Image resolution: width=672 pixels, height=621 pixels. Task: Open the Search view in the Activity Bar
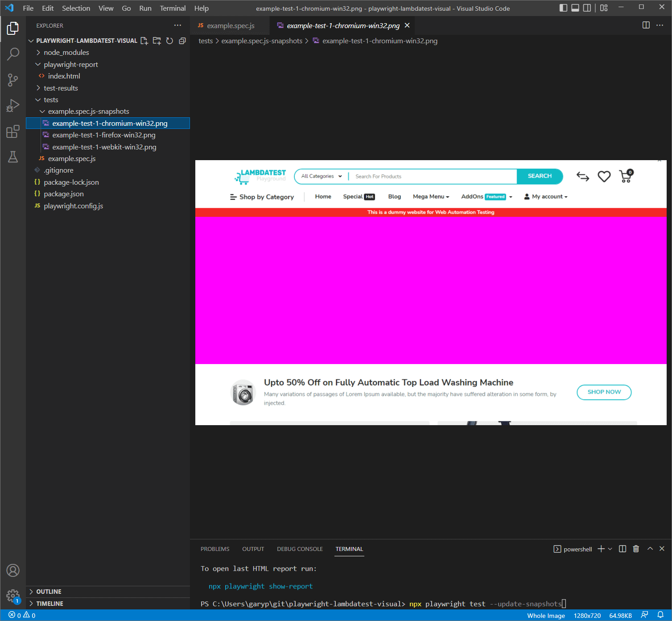tap(13, 54)
